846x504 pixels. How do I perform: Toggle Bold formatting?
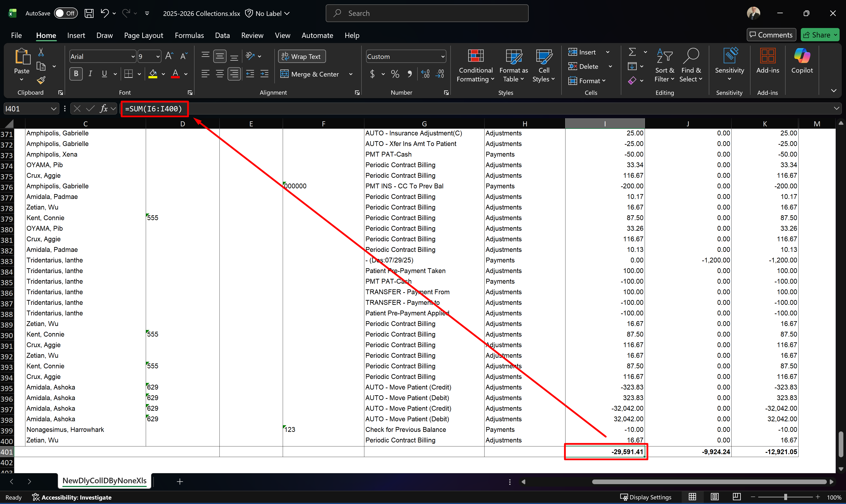(x=76, y=74)
